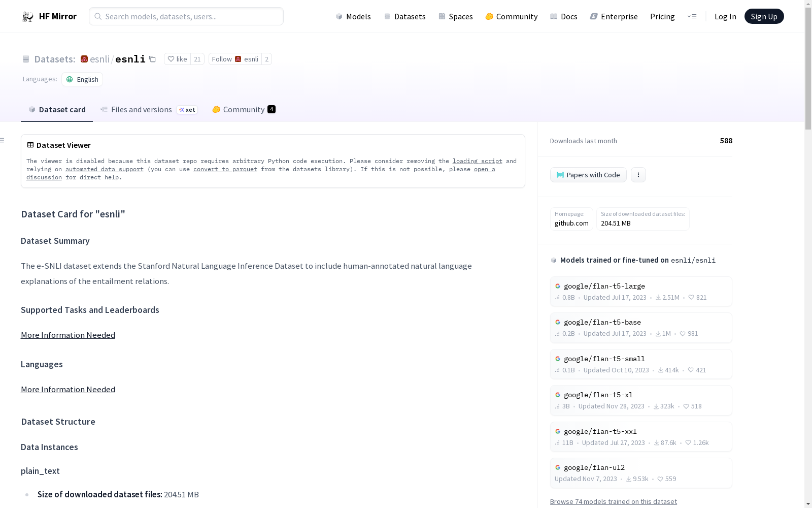Click More Information Needed under Languages heading

[x=68, y=389]
